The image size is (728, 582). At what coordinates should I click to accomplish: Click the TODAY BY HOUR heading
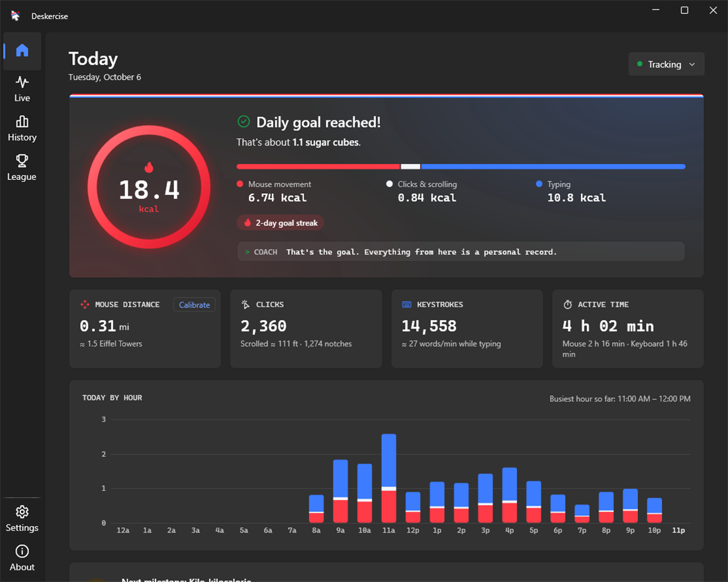pos(112,397)
